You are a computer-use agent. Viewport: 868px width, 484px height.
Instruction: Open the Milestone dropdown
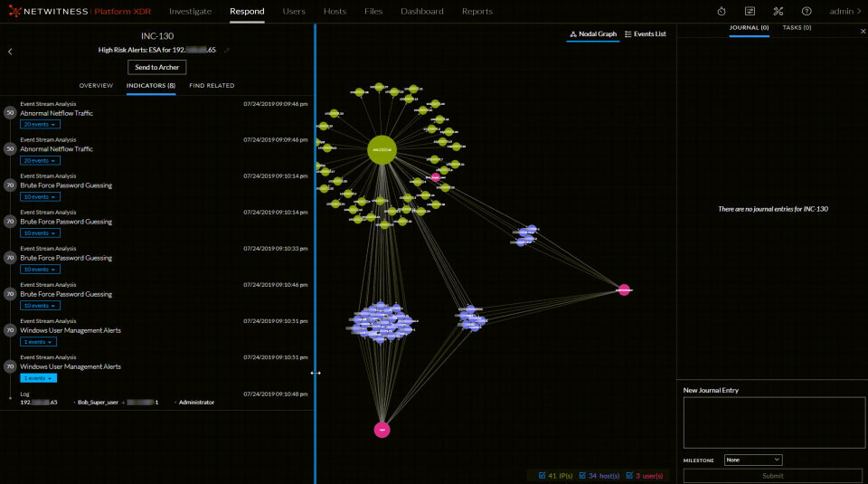tap(753, 460)
